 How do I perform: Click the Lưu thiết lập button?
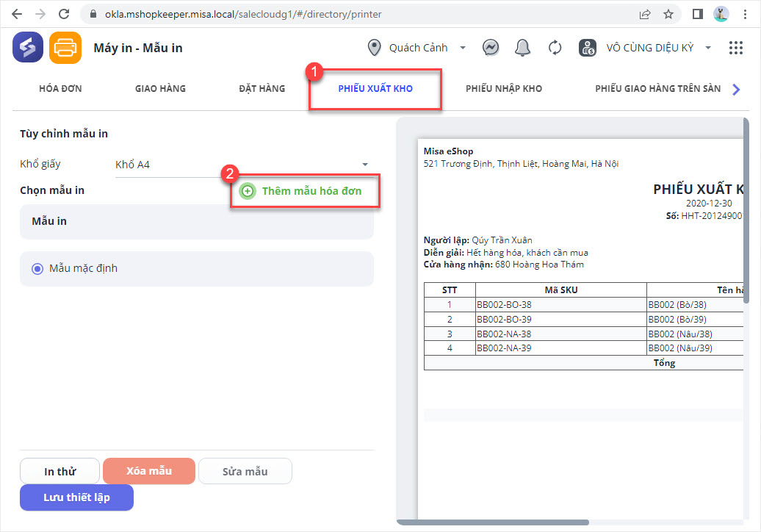[x=76, y=497]
